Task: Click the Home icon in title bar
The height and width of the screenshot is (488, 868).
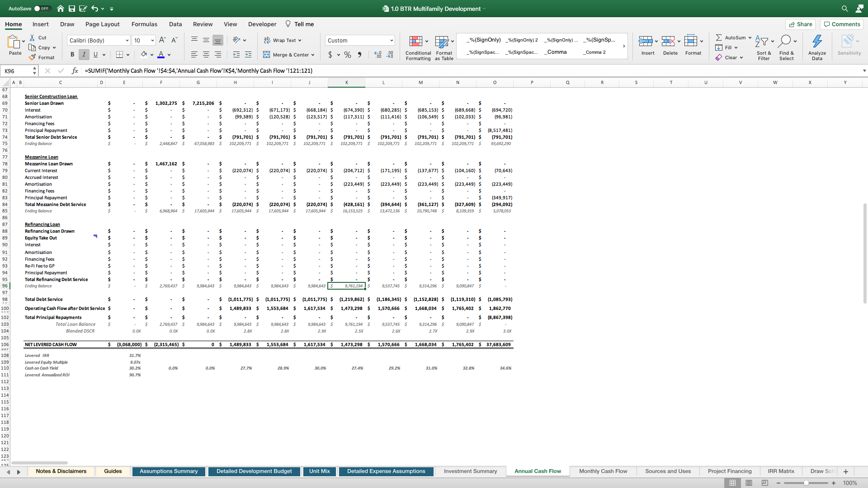Action: 61,9
